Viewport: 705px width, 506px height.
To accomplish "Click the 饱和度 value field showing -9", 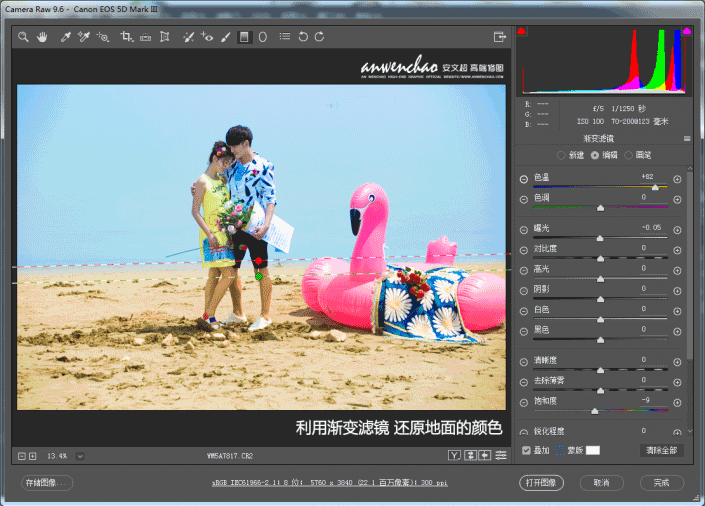I will 646,400.
